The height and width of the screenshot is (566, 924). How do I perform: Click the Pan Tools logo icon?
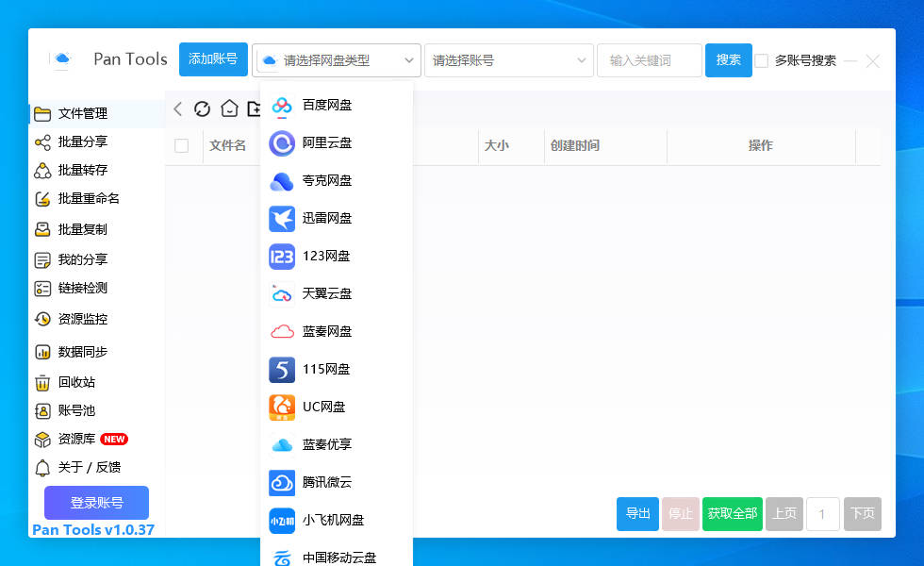coord(60,59)
